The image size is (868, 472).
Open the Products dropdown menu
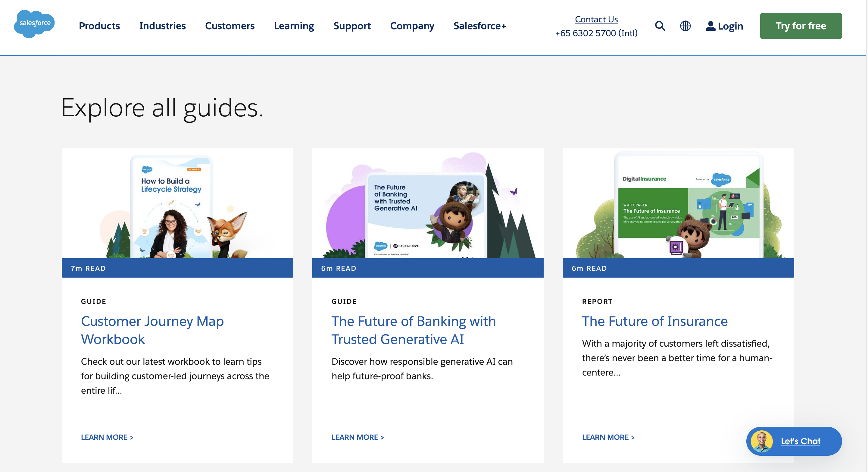pyautogui.click(x=99, y=26)
